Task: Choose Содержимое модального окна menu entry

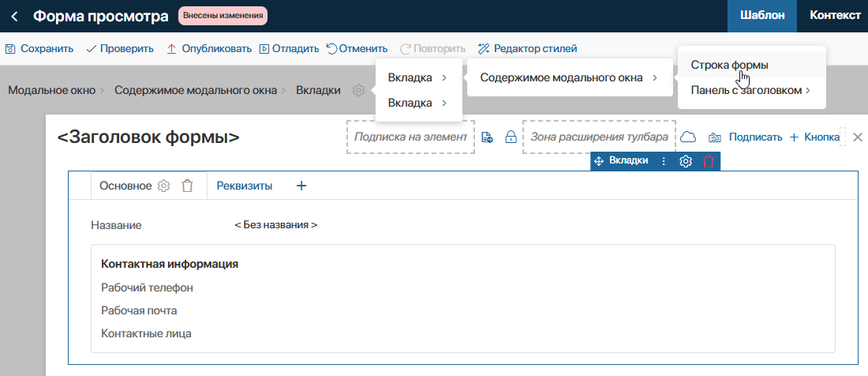Action: point(570,77)
